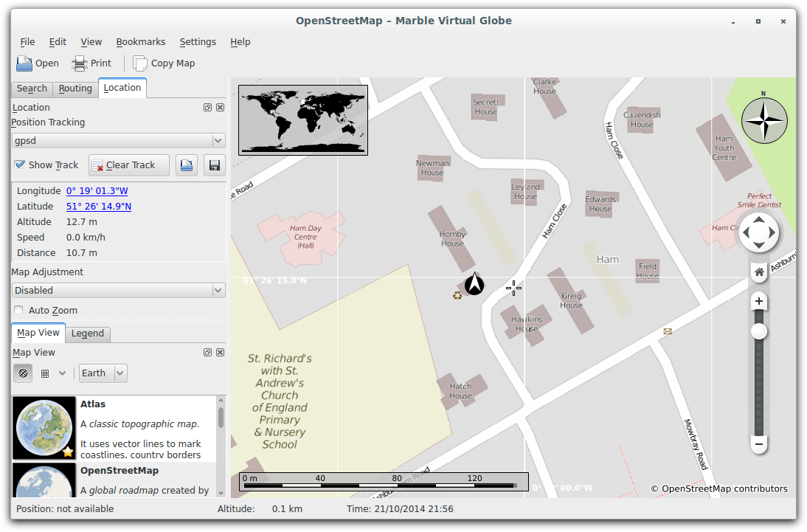This screenshot has width=807, height=532.
Task: Select the Map View tab
Action: tap(38, 333)
